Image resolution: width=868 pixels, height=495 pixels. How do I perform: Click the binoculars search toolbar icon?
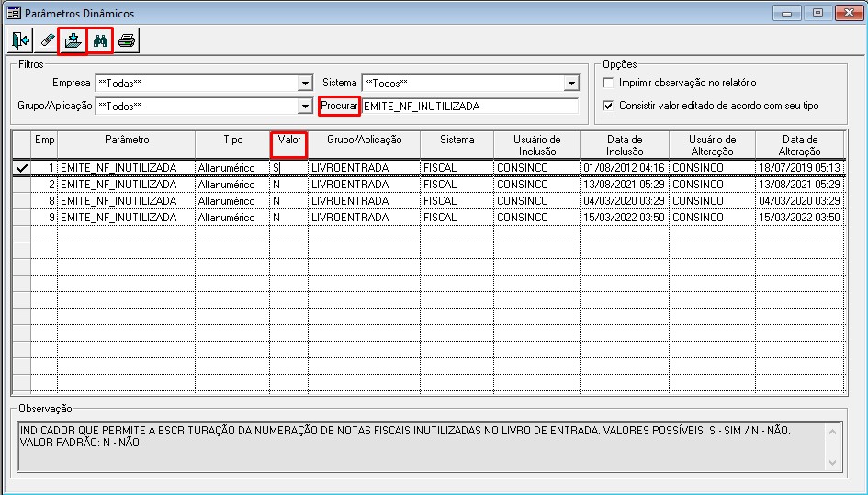(100, 40)
